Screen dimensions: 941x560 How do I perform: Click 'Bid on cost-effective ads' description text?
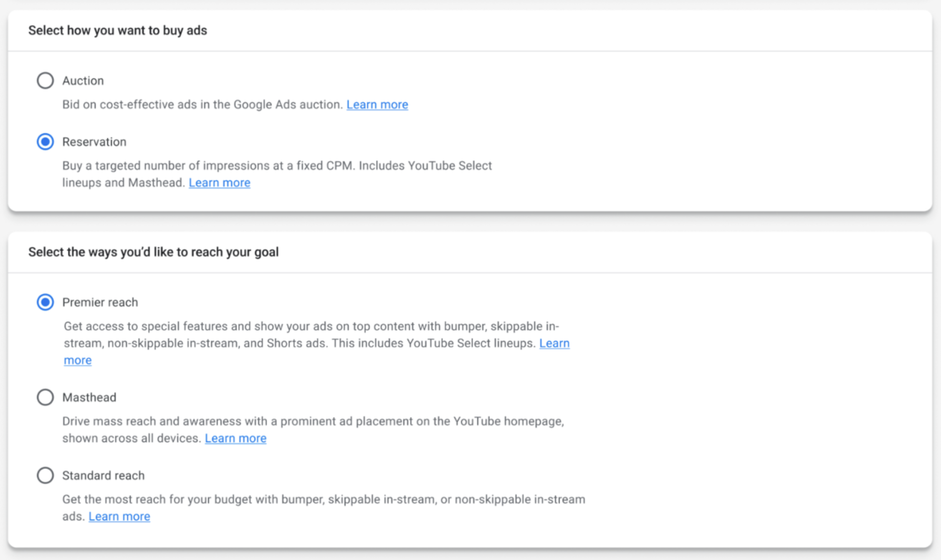[203, 104]
